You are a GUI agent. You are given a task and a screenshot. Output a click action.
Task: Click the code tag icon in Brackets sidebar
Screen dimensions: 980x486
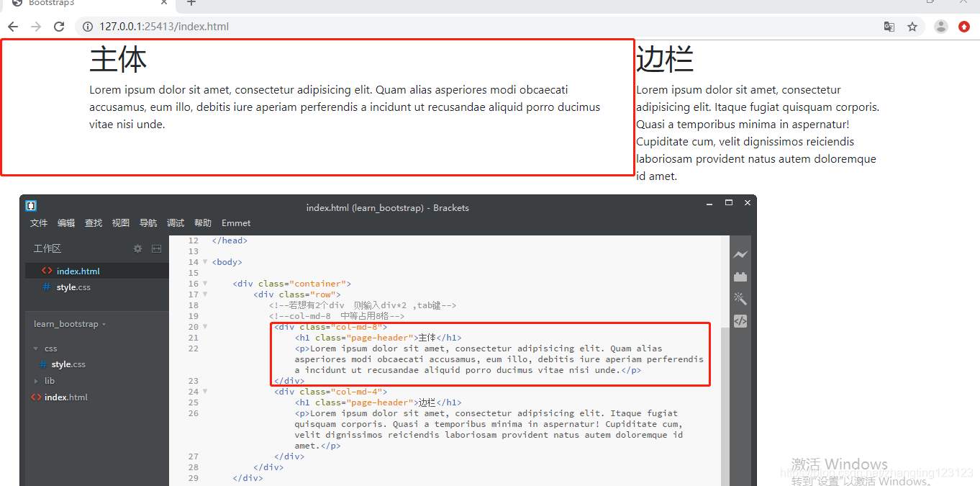tap(740, 321)
